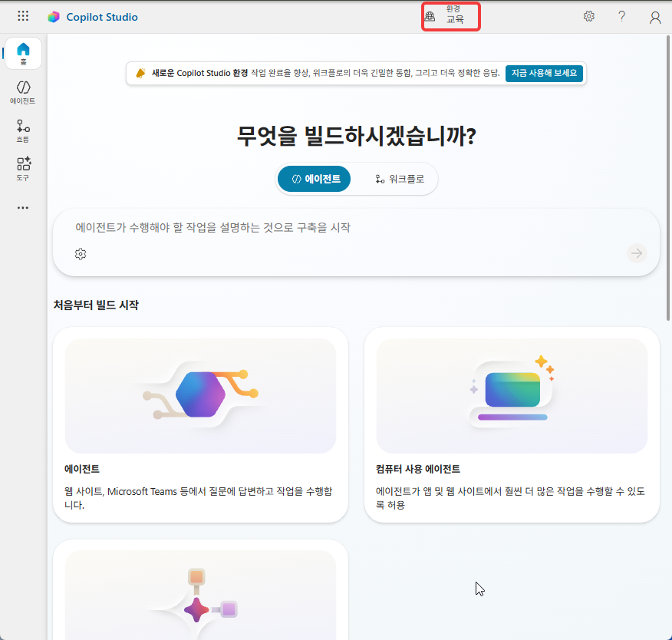Expand the sidebar more options ellipsis
672x640 pixels.
[x=23, y=208]
